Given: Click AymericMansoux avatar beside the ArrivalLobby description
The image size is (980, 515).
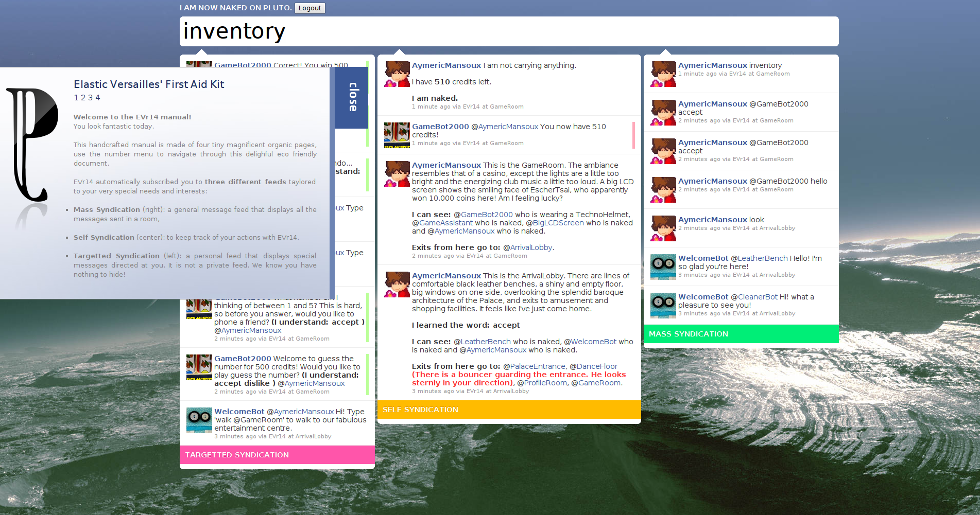Looking at the screenshot, I should coord(397,285).
